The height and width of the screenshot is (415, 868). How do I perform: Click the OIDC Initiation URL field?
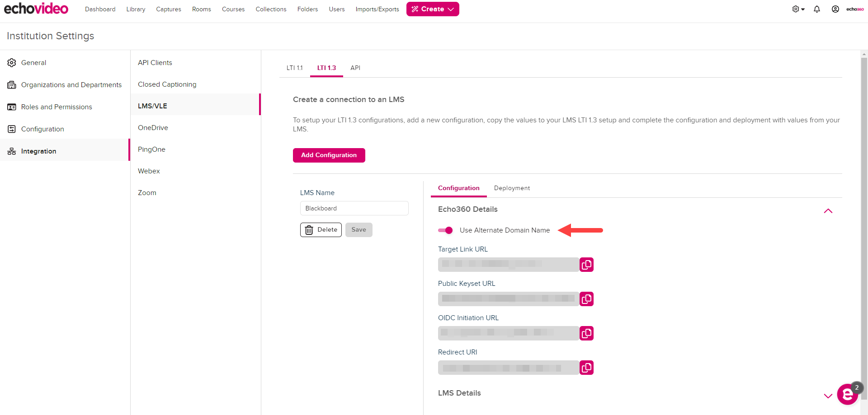(509, 333)
